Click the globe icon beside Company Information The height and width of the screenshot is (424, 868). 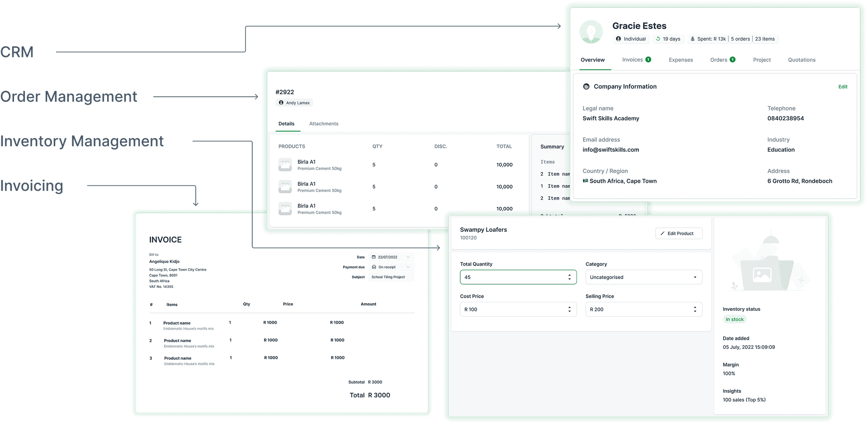pyautogui.click(x=586, y=86)
